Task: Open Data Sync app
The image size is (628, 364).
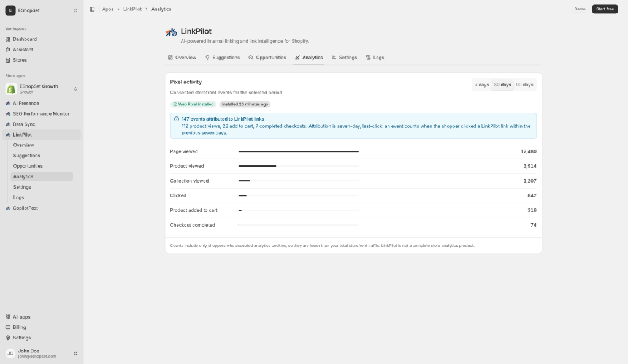Action: coord(42,124)
